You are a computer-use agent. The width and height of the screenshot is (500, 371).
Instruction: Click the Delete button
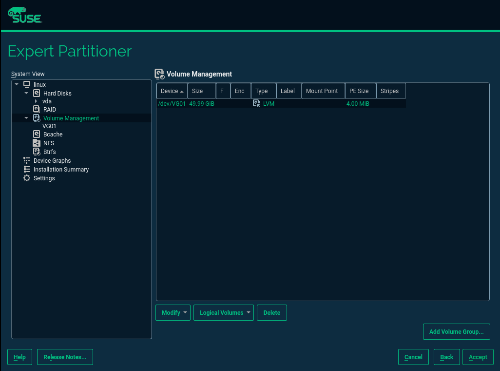click(272, 313)
